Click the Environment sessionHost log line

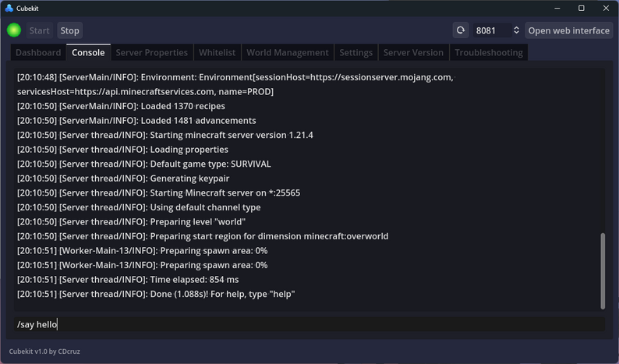[x=235, y=77]
